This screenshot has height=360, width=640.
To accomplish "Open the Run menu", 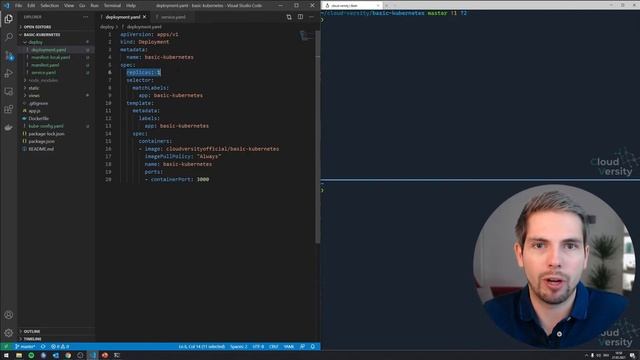I will pyautogui.click(x=95, y=6).
